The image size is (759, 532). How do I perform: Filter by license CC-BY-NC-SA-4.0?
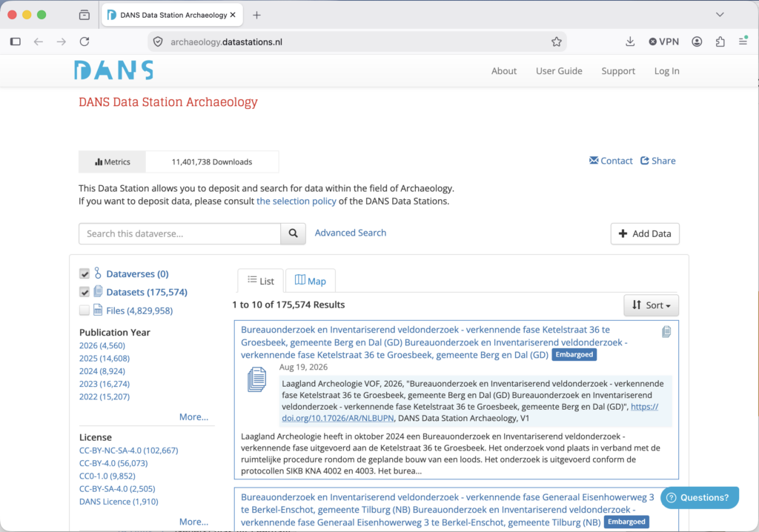(x=129, y=450)
